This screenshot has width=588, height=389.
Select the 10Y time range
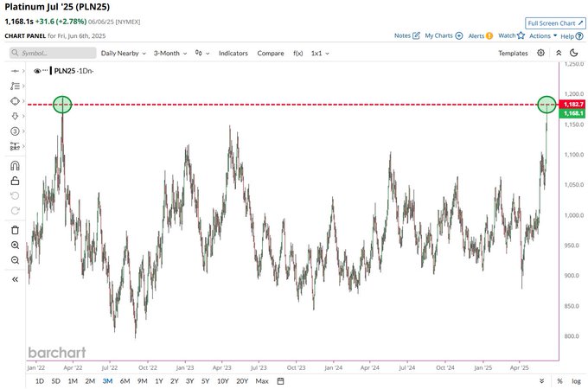click(x=223, y=381)
